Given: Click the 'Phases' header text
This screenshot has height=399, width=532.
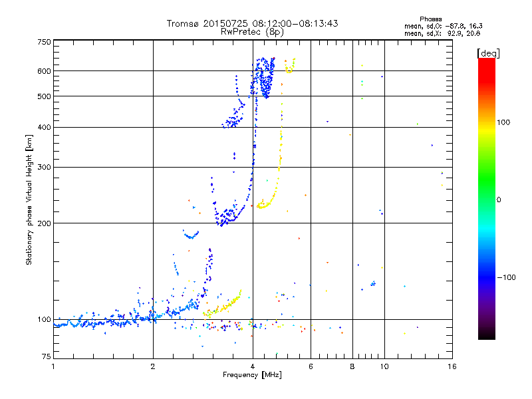Looking at the screenshot, I should coord(430,19).
